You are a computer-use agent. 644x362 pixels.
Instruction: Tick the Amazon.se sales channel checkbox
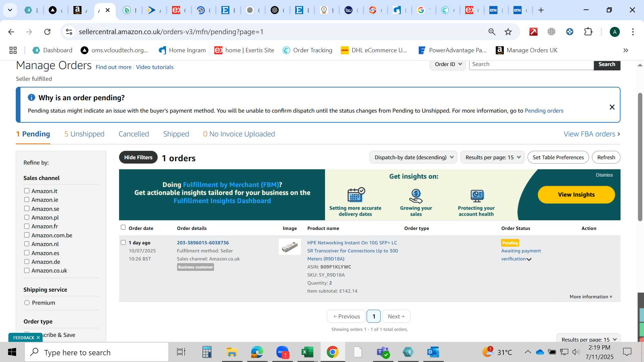[27, 208]
